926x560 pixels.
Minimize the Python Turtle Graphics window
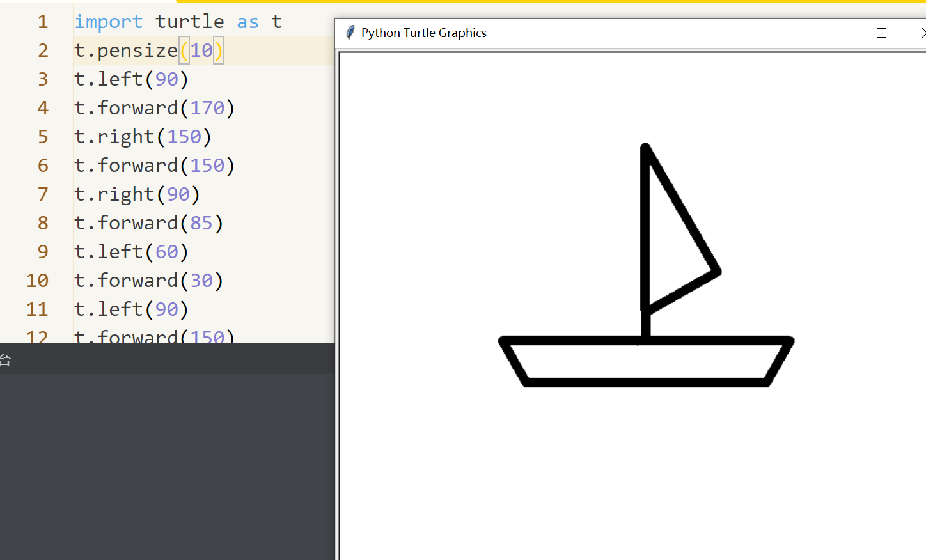(x=837, y=33)
